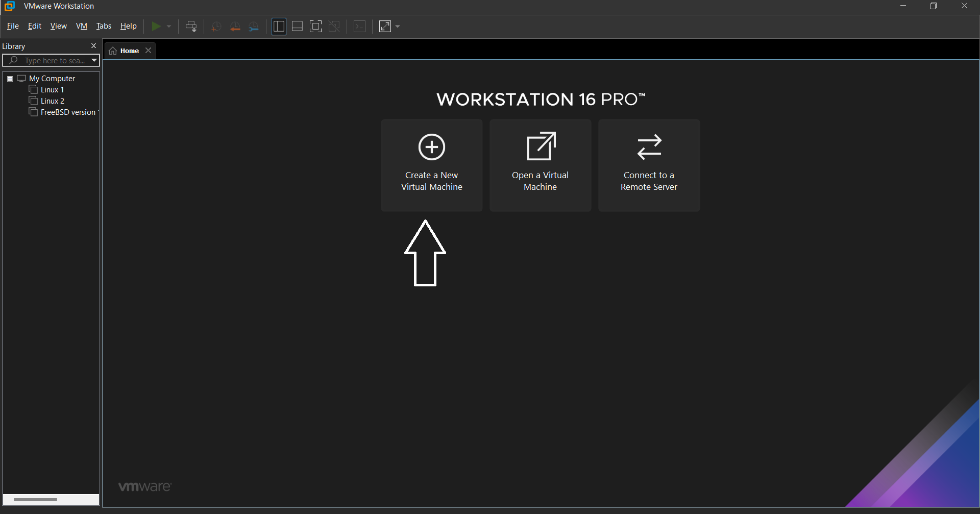Click the stretch guest display icon

(385, 27)
